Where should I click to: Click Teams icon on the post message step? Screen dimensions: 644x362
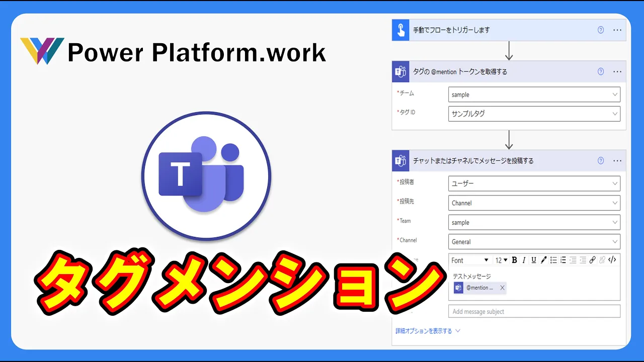(400, 161)
